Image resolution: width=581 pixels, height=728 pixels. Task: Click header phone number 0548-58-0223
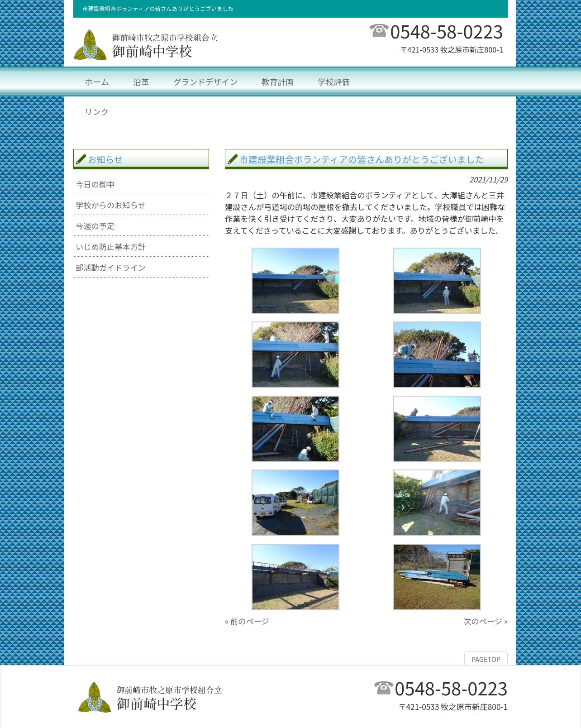(x=447, y=32)
